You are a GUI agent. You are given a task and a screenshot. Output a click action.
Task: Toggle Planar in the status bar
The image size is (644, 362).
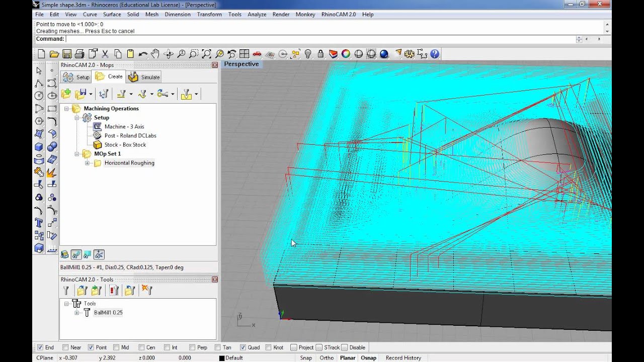point(348,358)
